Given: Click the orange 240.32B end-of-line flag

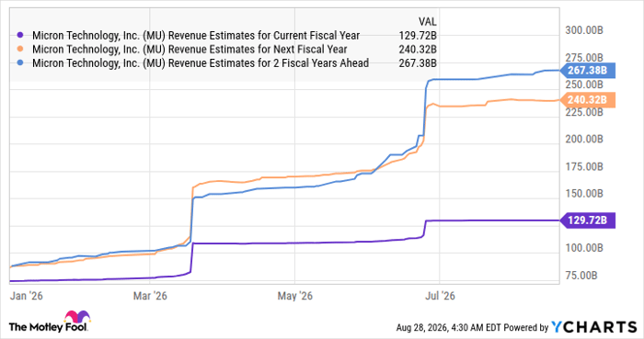Looking at the screenshot, I should coord(588,100).
